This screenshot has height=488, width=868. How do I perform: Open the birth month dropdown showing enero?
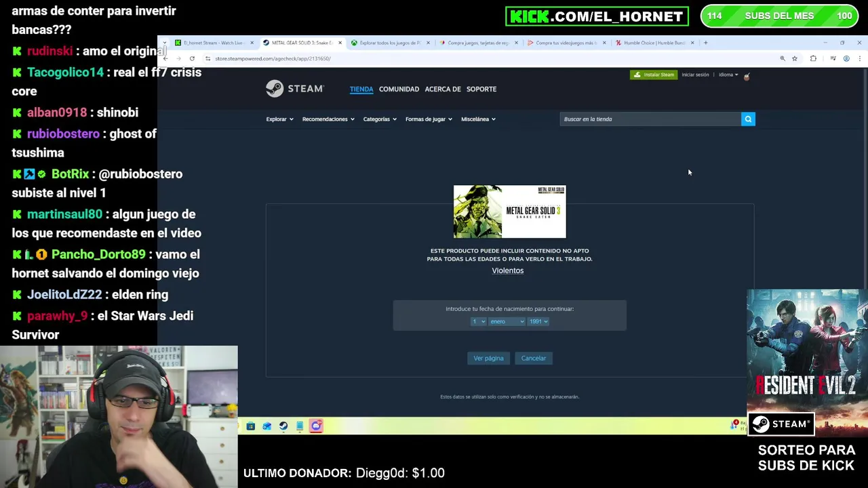(507, 321)
